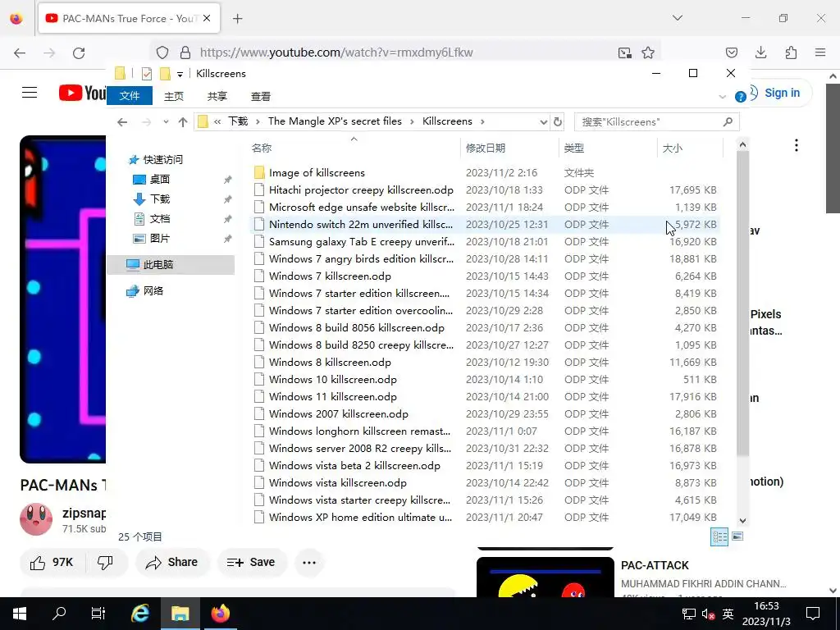Click the YouTube Save button

pos(251,562)
